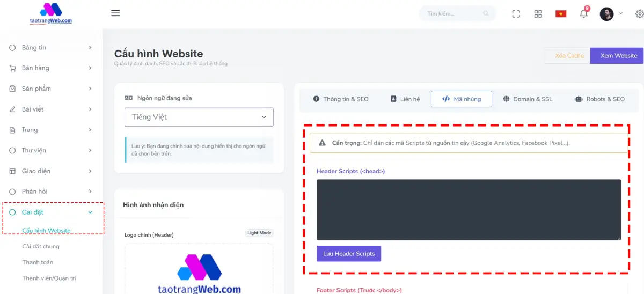
Task: Click the Giao diện layout icon
Action: [12, 171]
